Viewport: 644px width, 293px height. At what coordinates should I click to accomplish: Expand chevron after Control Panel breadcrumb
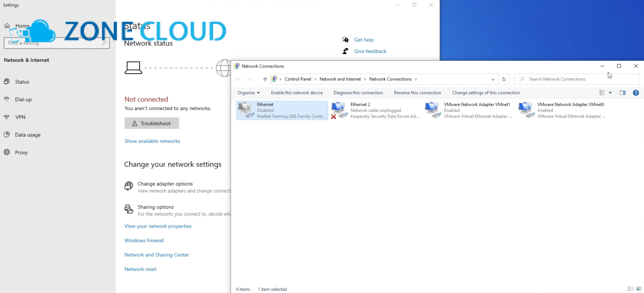tap(315, 79)
